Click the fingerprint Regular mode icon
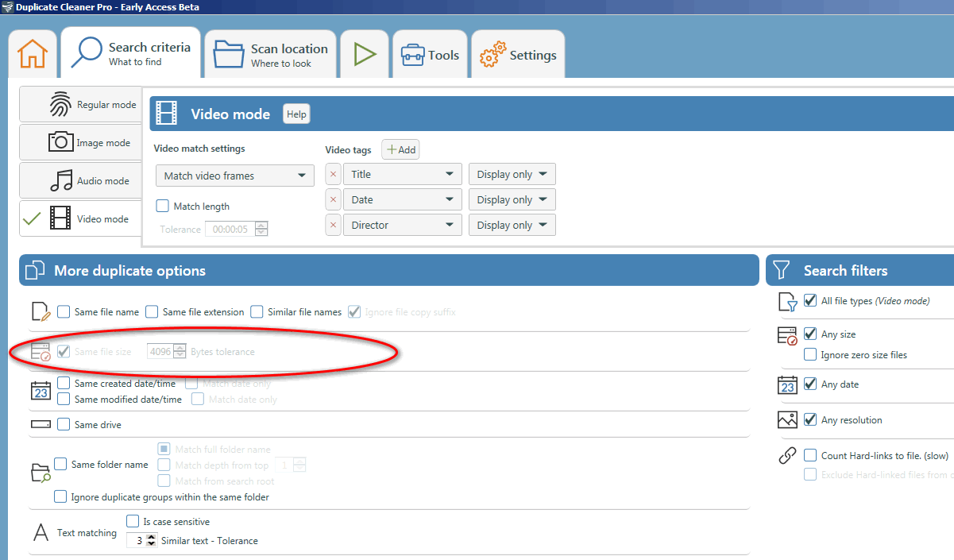Image resolution: width=954 pixels, height=560 pixels. pos(60,104)
